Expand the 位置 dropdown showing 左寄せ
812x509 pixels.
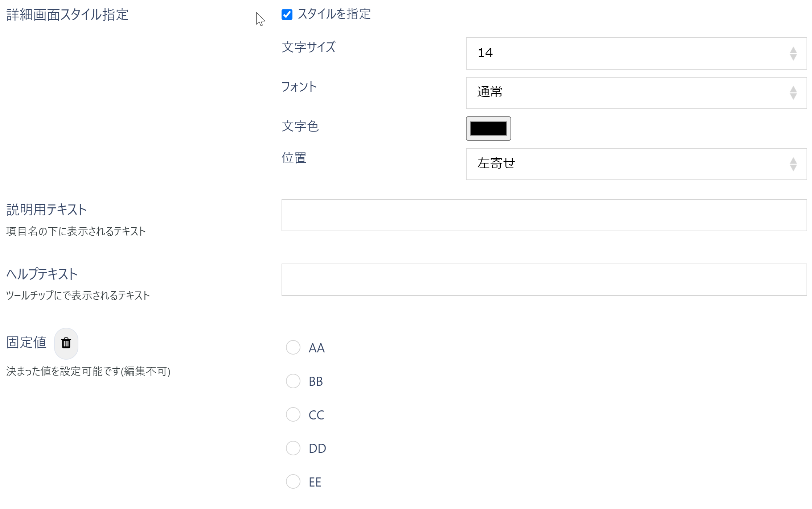(x=636, y=164)
